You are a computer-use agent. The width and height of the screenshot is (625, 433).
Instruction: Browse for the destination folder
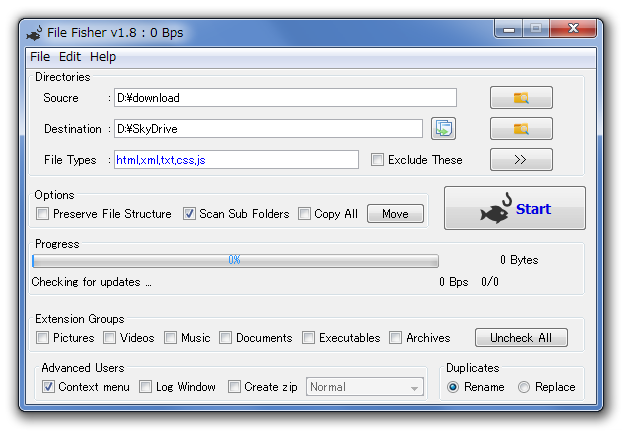click(x=521, y=128)
